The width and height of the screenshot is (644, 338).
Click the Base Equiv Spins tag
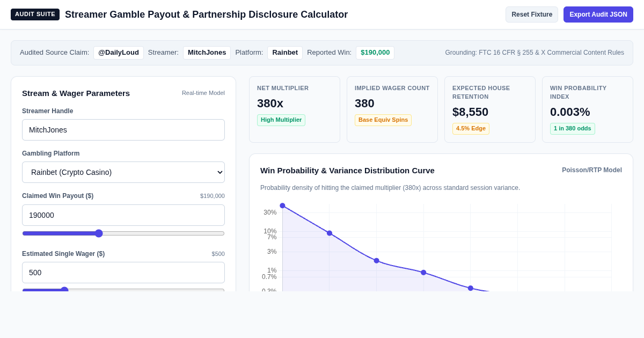tap(383, 120)
